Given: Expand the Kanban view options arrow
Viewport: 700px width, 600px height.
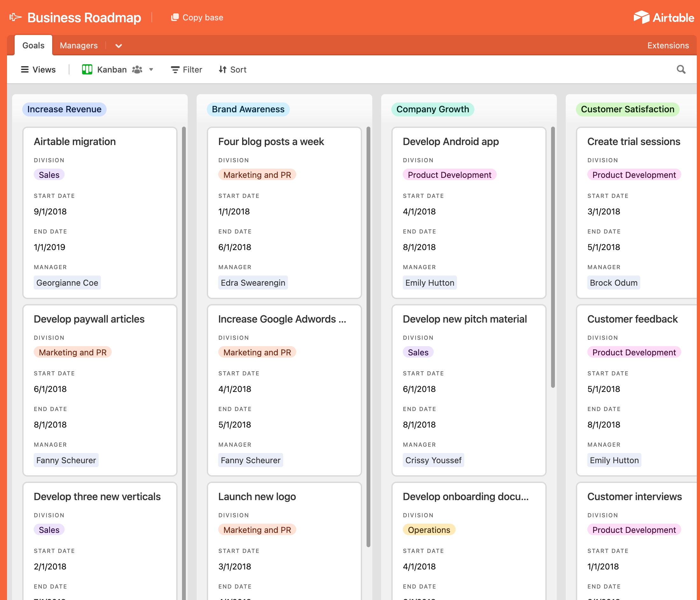Looking at the screenshot, I should (151, 70).
